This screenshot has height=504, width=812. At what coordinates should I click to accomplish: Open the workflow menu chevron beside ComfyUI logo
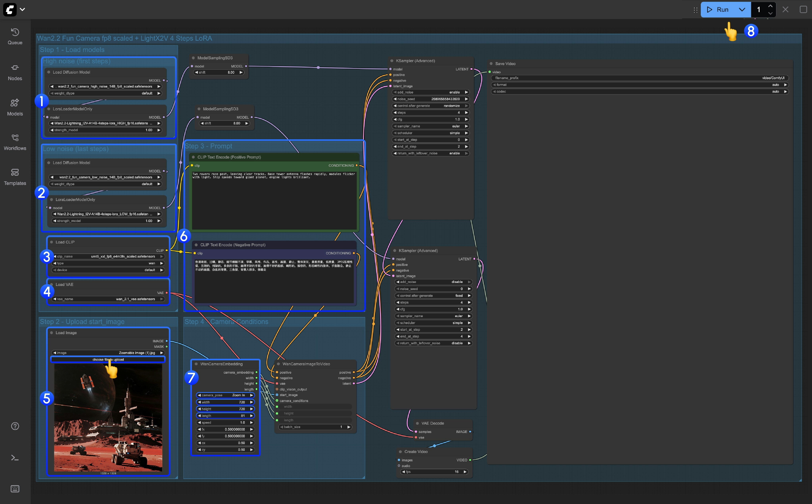(22, 9)
